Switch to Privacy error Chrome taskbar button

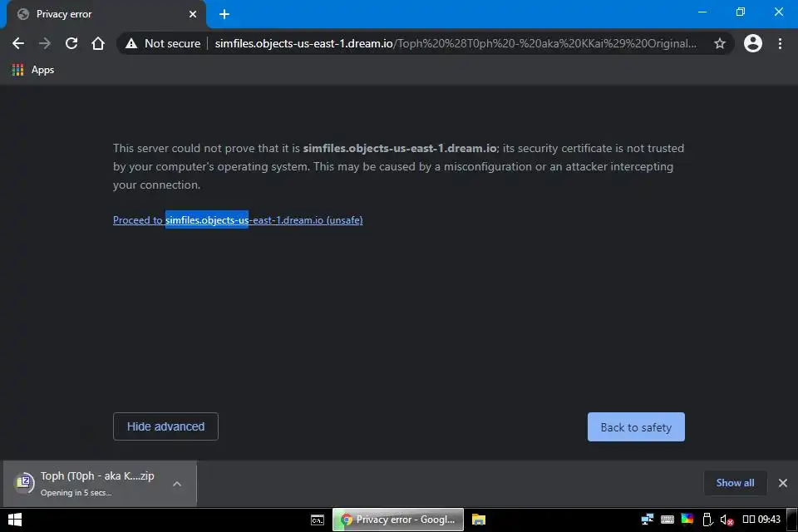point(398,520)
